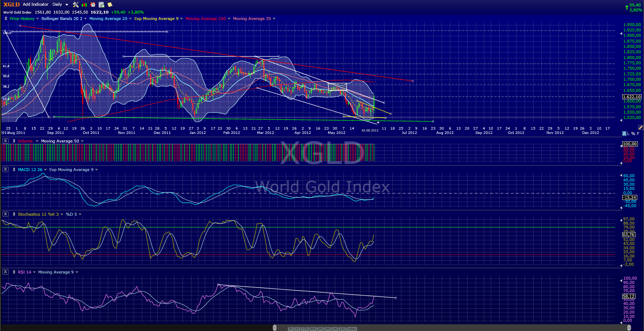
Task: Click the move arrows beside Stochastics
Action: [x=14, y=214]
